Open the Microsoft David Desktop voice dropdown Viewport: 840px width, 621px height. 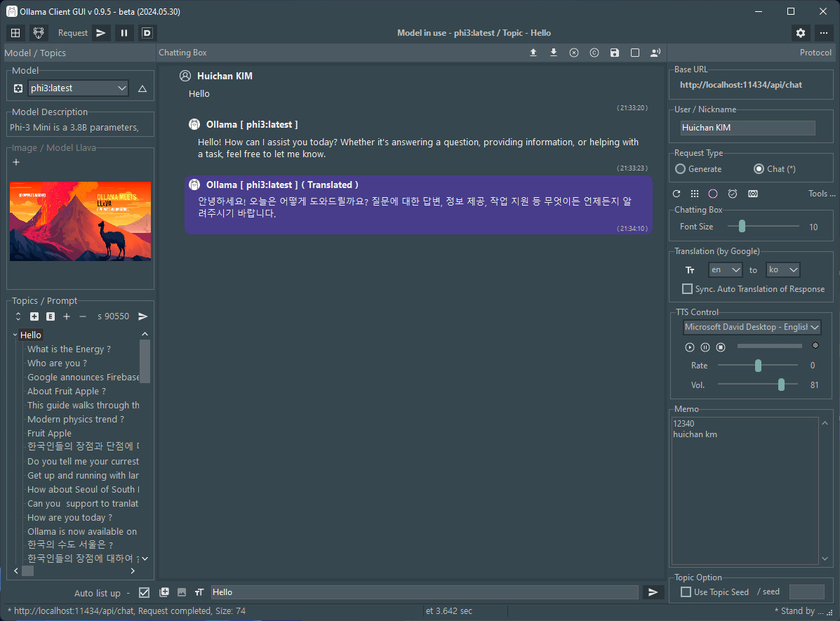pos(752,327)
